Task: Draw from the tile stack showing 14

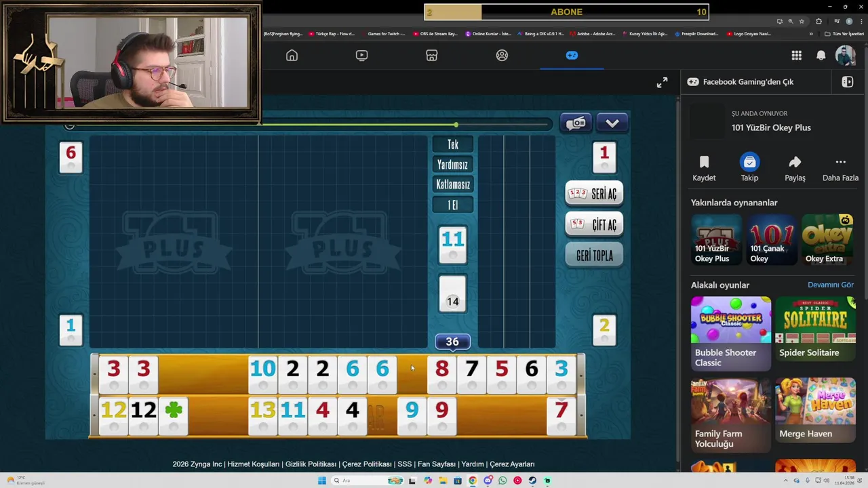Action: pos(452,293)
